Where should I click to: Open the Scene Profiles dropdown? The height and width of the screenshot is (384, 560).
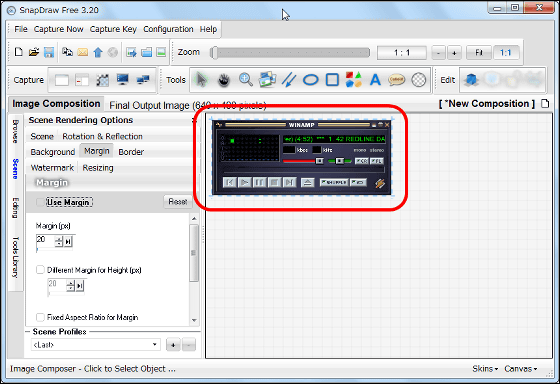95,345
